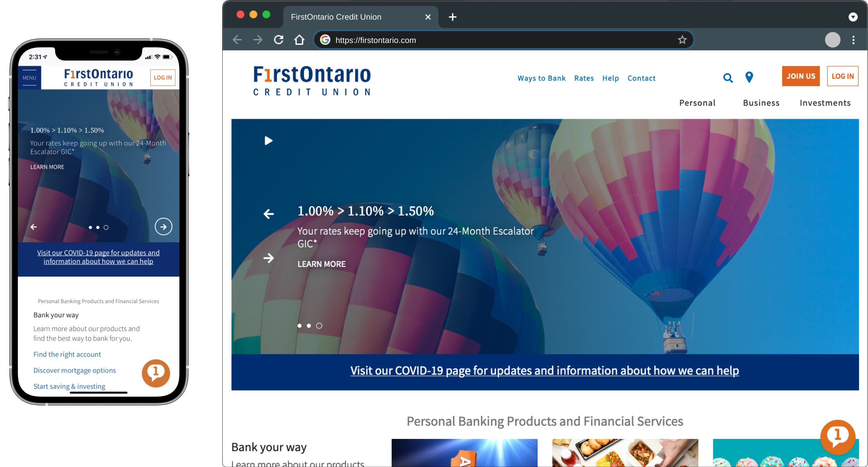This screenshot has width=868, height=467.
Task: Activate the third carousel dot on desktop banner
Action: click(x=319, y=326)
